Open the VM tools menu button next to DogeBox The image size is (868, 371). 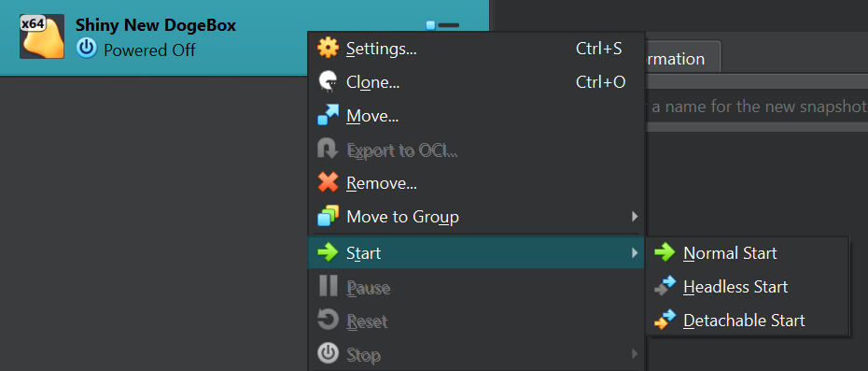(x=442, y=25)
